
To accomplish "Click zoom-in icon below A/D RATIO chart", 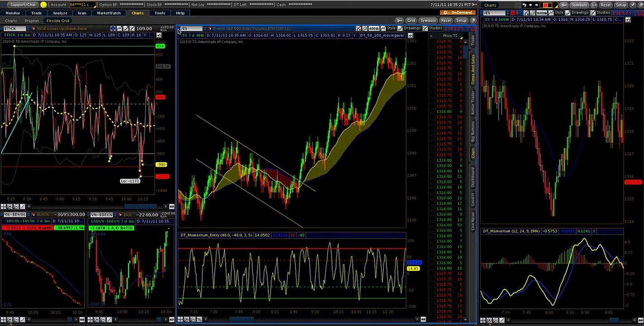I will pos(96,319).
